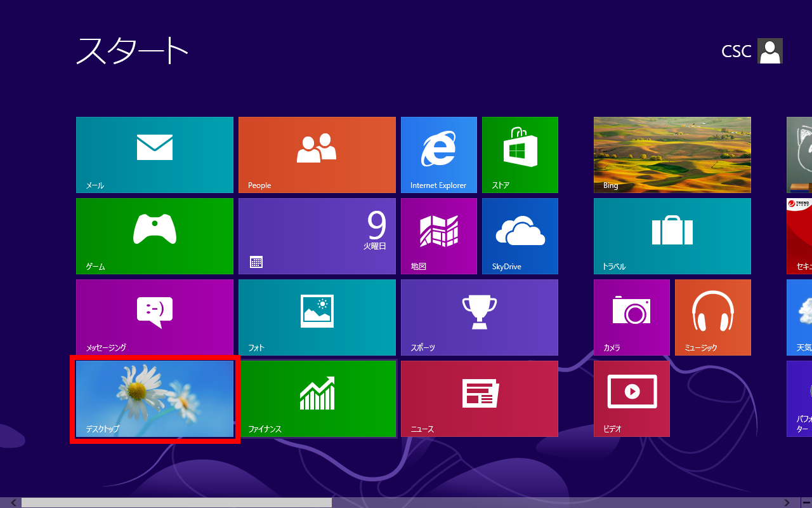
Task: Click the CSC user account picture
Action: pos(770,51)
